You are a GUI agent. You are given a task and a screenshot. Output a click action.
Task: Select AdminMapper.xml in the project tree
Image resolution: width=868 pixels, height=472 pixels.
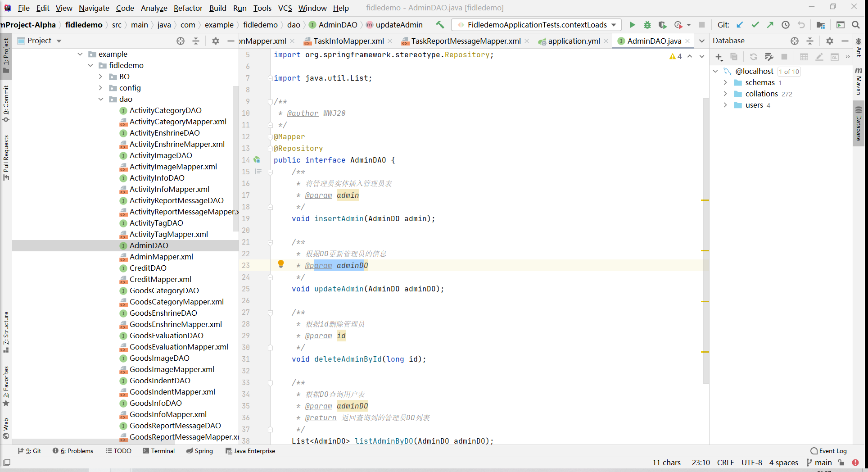pyautogui.click(x=161, y=257)
